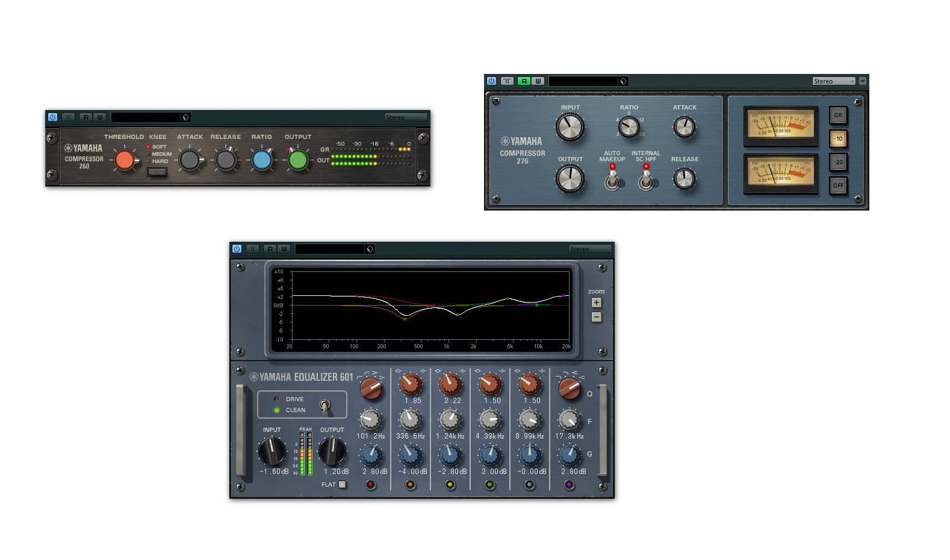Toggle the cyan band 5 enable button

click(x=530, y=484)
